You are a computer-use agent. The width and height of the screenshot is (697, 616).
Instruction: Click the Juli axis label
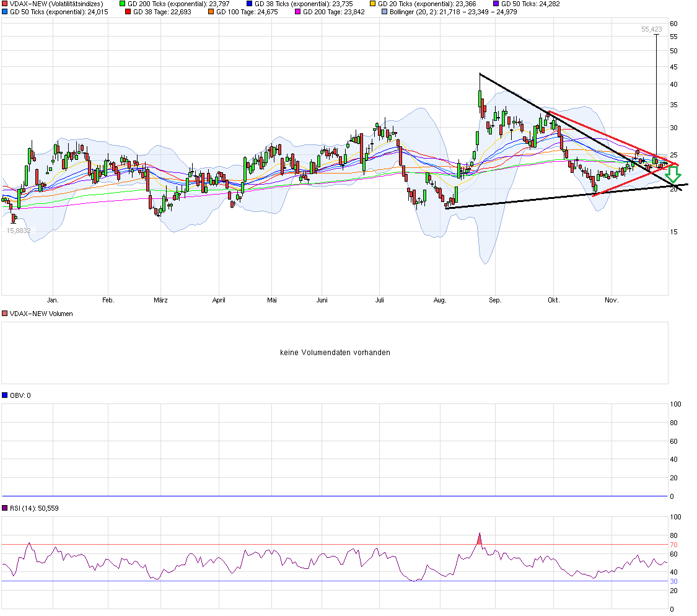(380, 300)
